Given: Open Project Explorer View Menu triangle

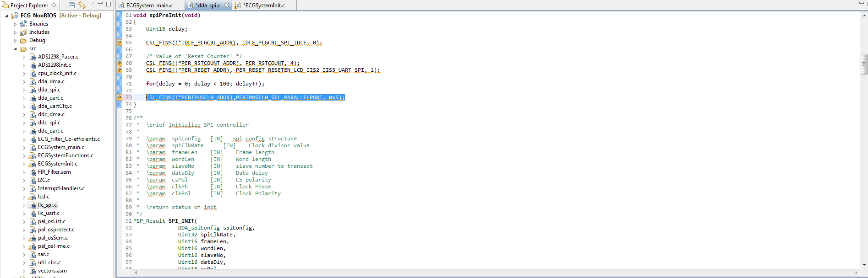Looking at the screenshot, I should point(92,4).
